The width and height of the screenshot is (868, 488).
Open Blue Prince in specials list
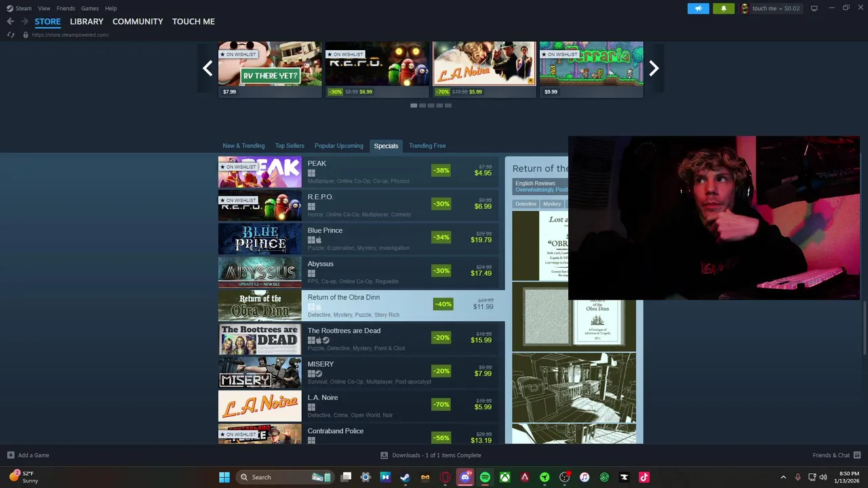(x=358, y=239)
